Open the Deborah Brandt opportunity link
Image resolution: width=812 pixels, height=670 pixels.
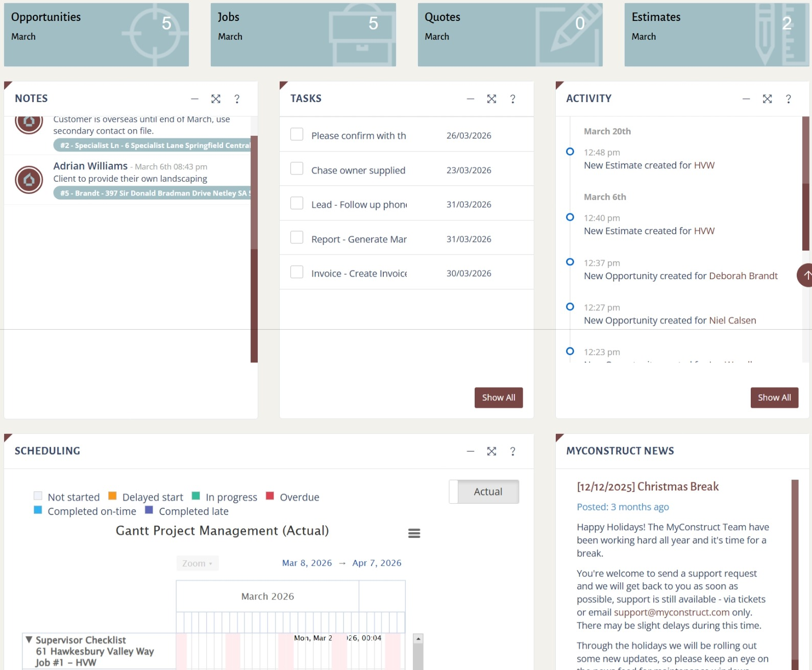pos(743,276)
